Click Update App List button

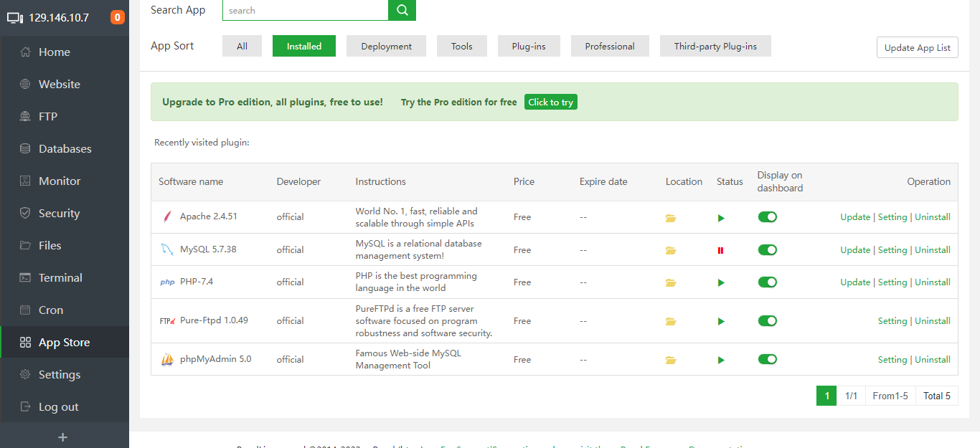(917, 47)
